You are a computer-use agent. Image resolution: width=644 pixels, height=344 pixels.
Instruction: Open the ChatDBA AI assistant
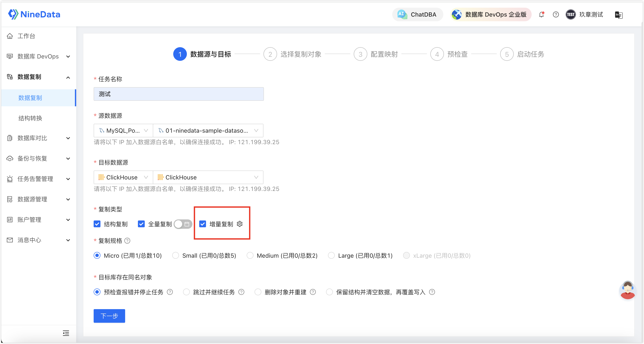pos(418,14)
